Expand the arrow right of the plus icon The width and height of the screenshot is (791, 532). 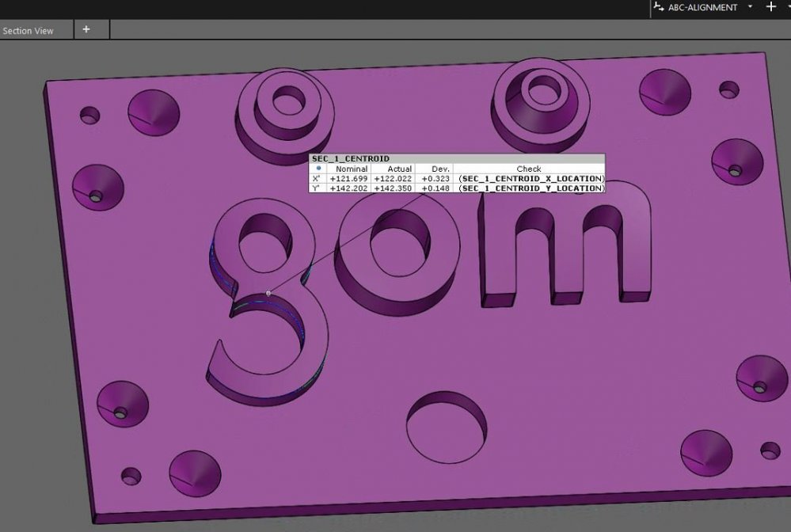[789, 7]
